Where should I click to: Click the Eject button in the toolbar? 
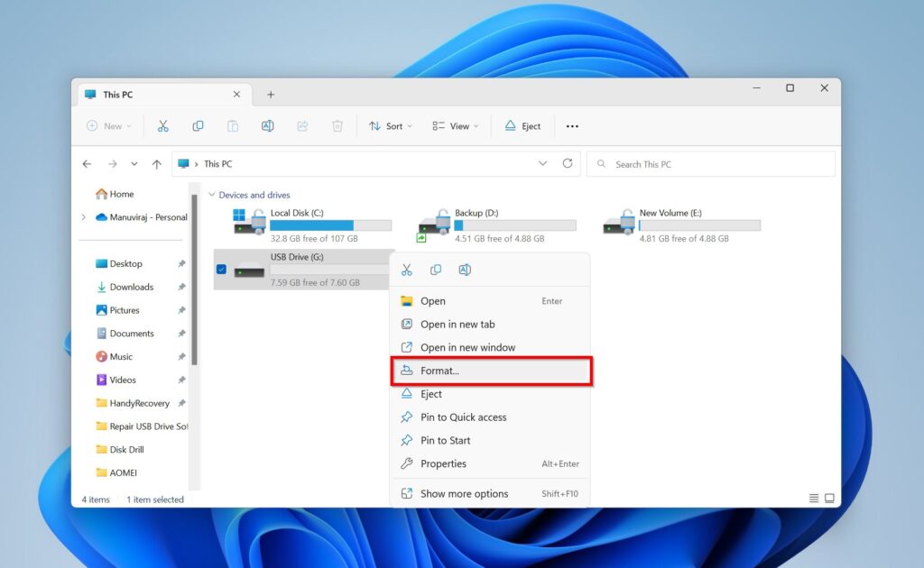pos(522,125)
